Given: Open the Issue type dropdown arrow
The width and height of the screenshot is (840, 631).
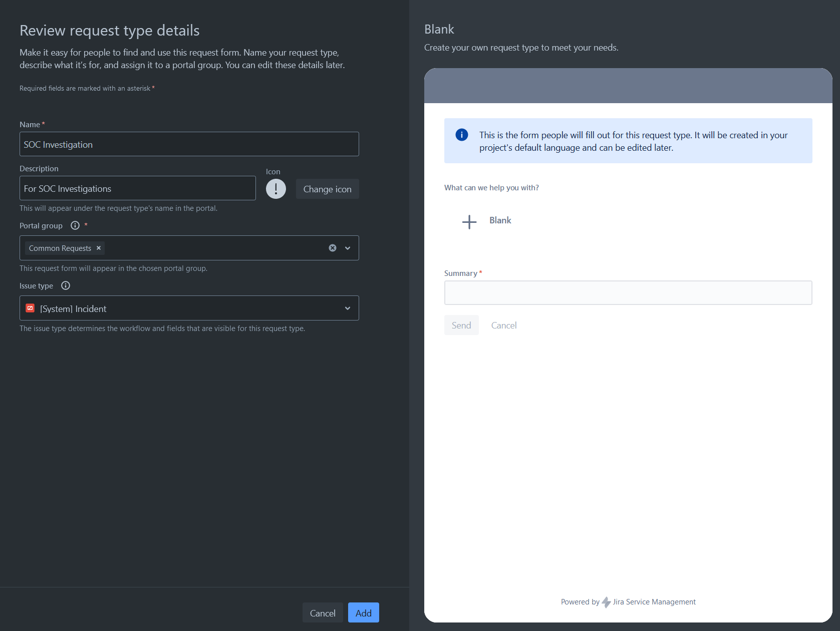Looking at the screenshot, I should [x=348, y=308].
